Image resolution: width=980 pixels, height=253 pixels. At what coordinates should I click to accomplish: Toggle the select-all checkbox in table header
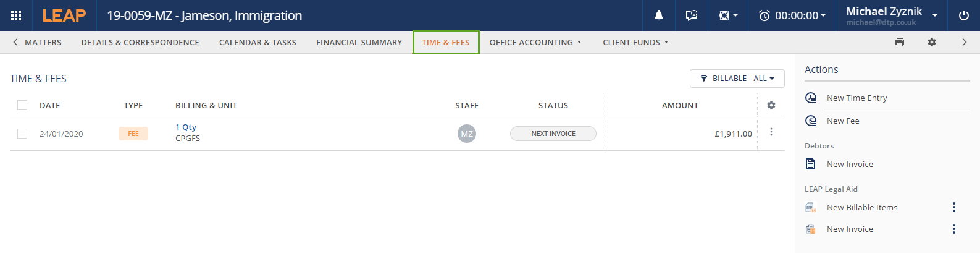coord(22,105)
